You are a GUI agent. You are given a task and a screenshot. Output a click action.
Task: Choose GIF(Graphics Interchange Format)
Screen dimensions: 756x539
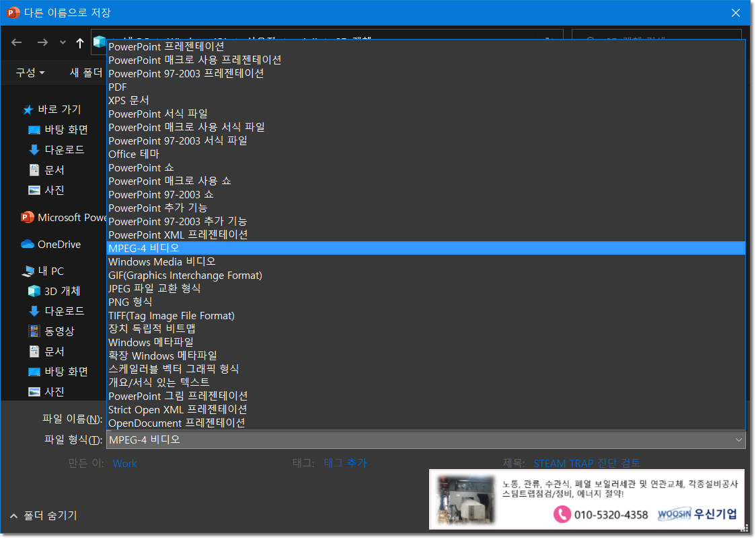(x=426, y=276)
